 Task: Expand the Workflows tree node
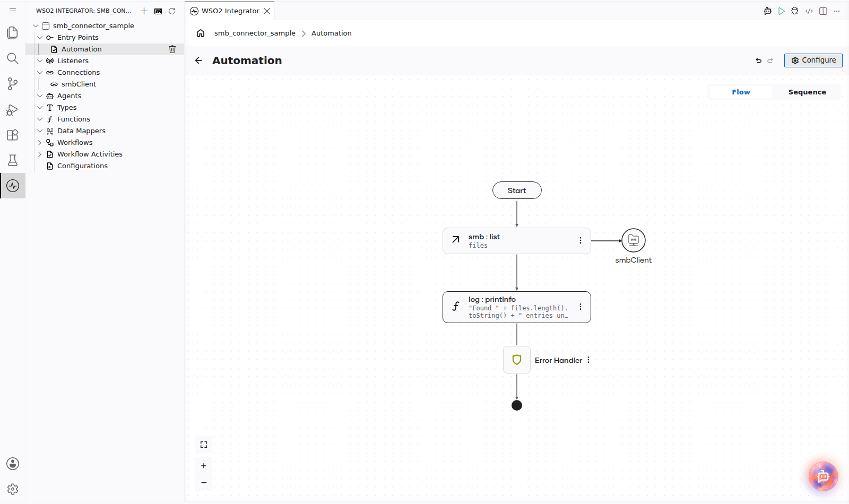(40, 142)
